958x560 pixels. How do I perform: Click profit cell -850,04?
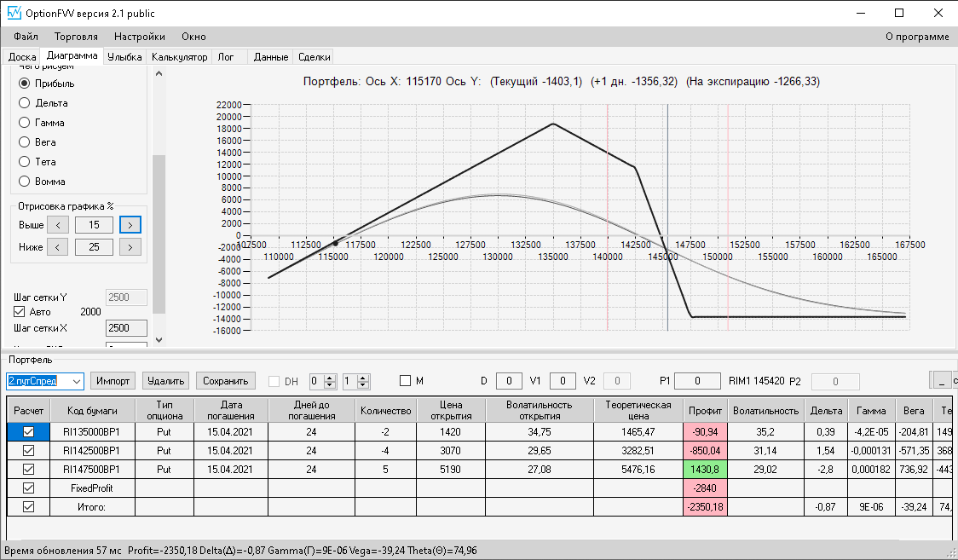pyautogui.click(x=705, y=451)
